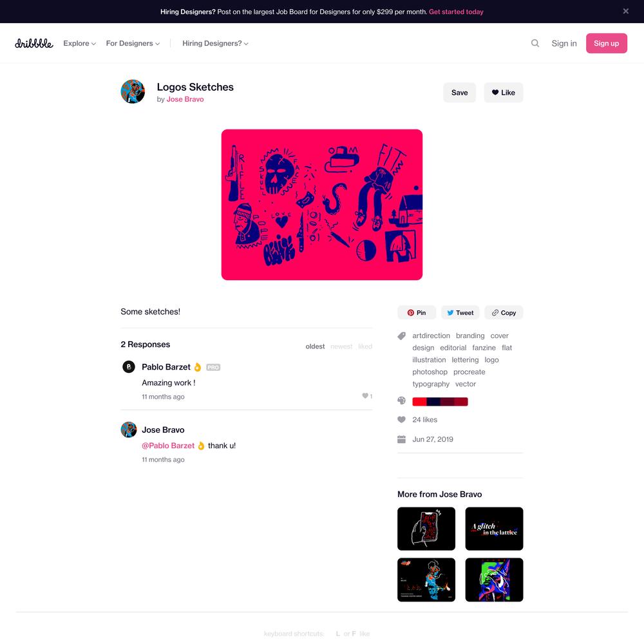This screenshot has width=644, height=644.
Task: Open the Get started today link
Action: (x=456, y=12)
